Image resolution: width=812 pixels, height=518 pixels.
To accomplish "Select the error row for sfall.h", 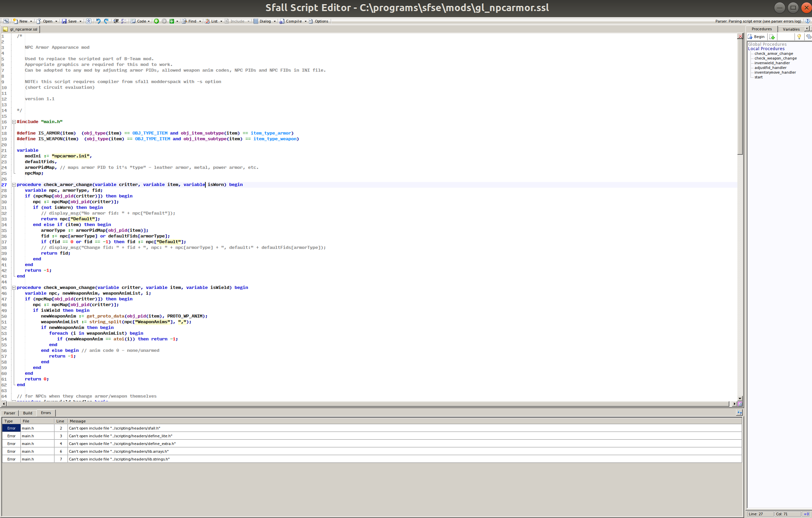I will click(372, 428).
